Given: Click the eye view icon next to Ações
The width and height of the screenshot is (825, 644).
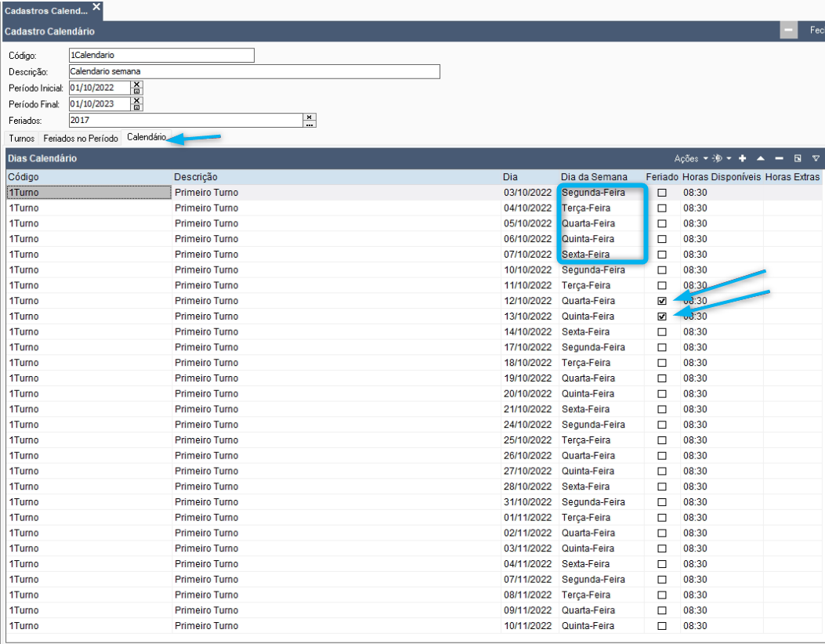Looking at the screenshot, I should tap(717, 158).
